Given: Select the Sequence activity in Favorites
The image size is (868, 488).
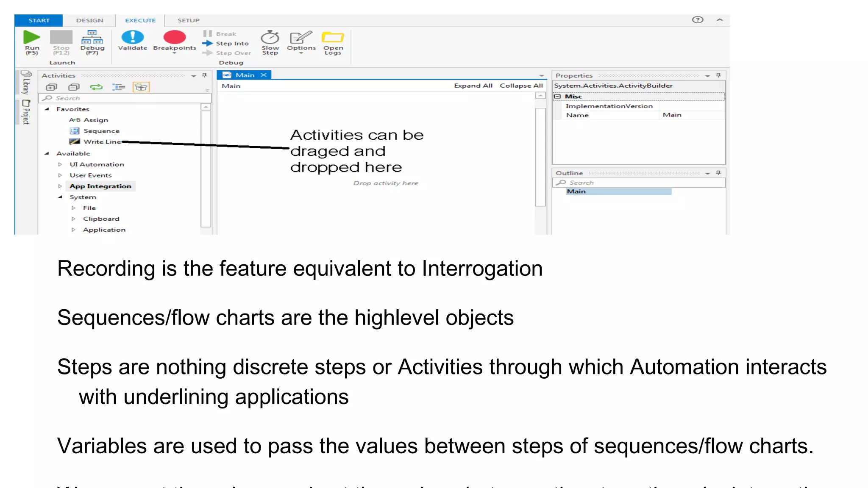Looking at the screenshot, I should 95,131.
